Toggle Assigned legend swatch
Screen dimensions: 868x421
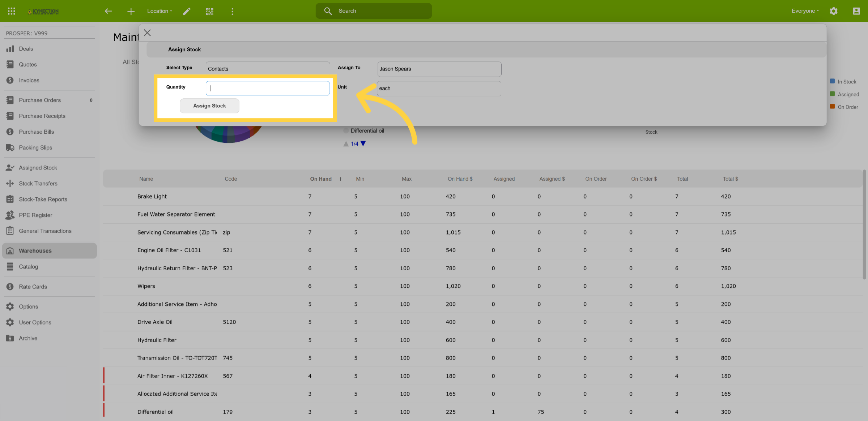tap(832, 94)
